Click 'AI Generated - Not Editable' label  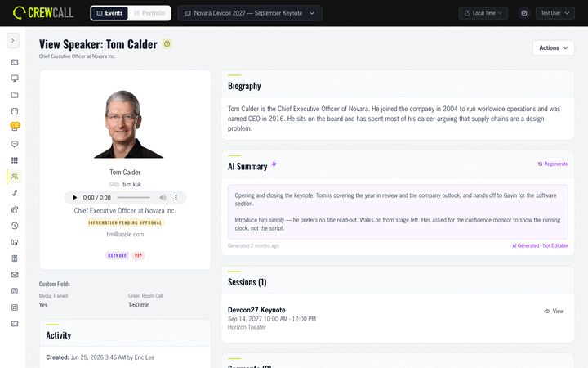[x=540, y=245]
